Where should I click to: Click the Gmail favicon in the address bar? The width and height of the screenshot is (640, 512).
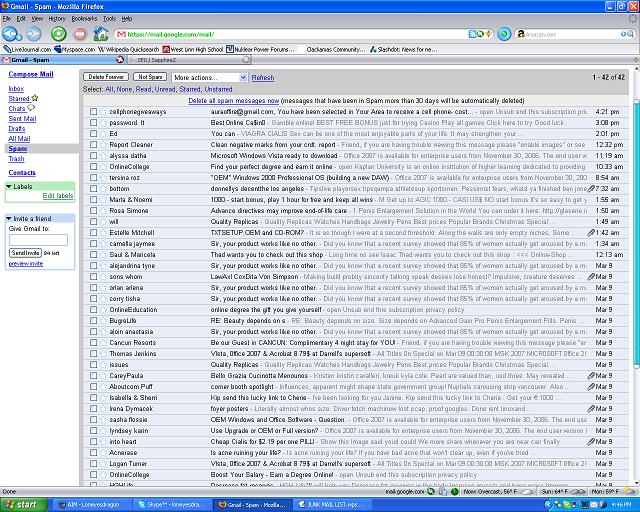pyautogui.click(x=121, y=34)
